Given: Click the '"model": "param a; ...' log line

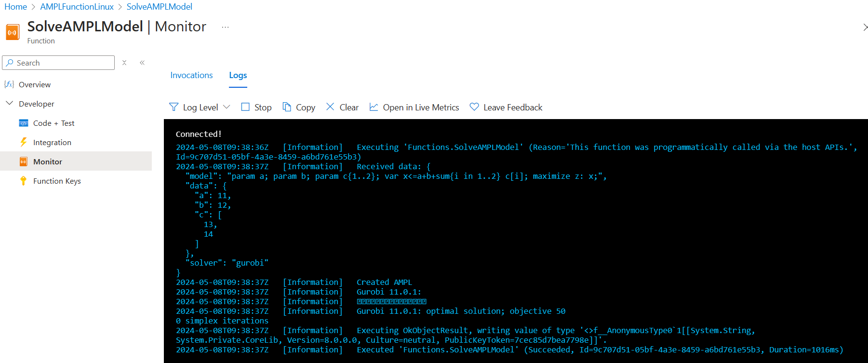Looking at the screenshot, I should click(396, 176).
